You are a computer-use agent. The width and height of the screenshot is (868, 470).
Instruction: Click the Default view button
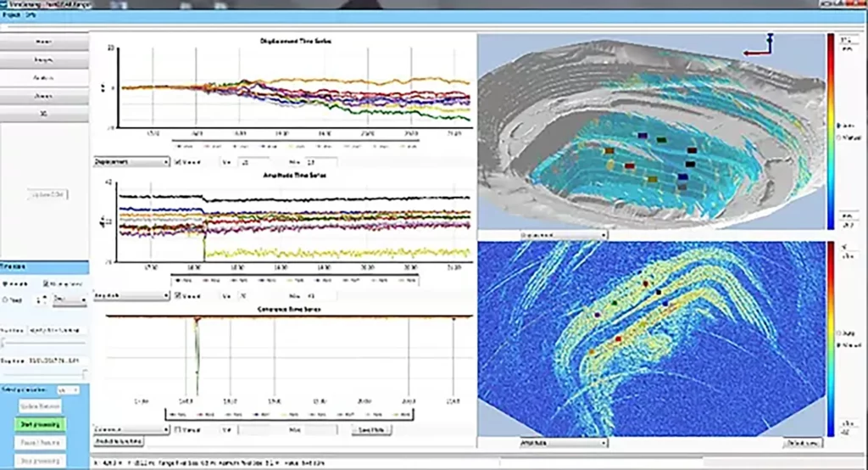point(803,443)
